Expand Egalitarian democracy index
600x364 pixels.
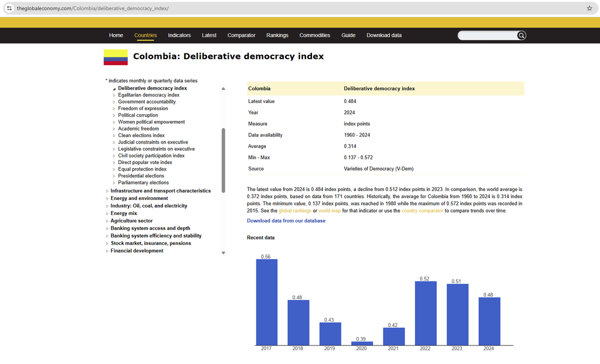pos(114,95)
